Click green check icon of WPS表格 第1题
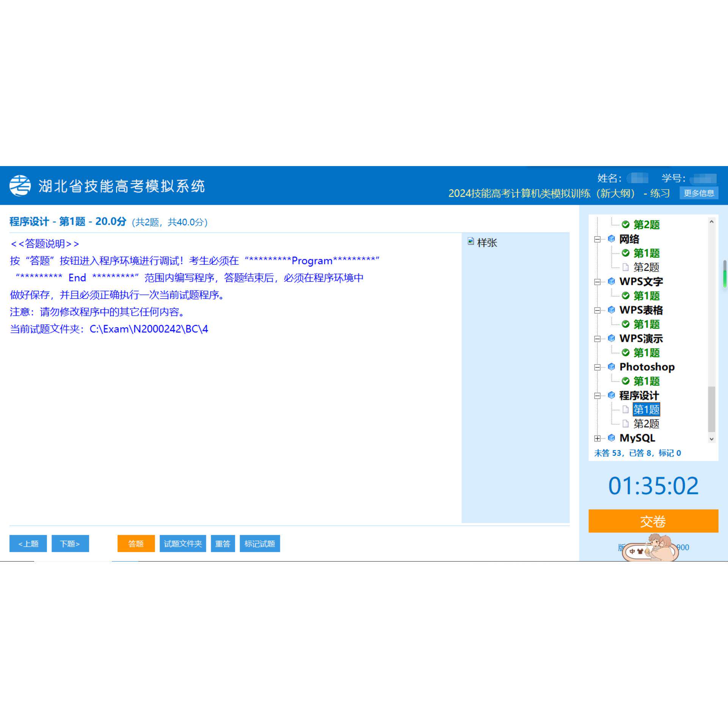728x728 pixels. coord(626,324)
